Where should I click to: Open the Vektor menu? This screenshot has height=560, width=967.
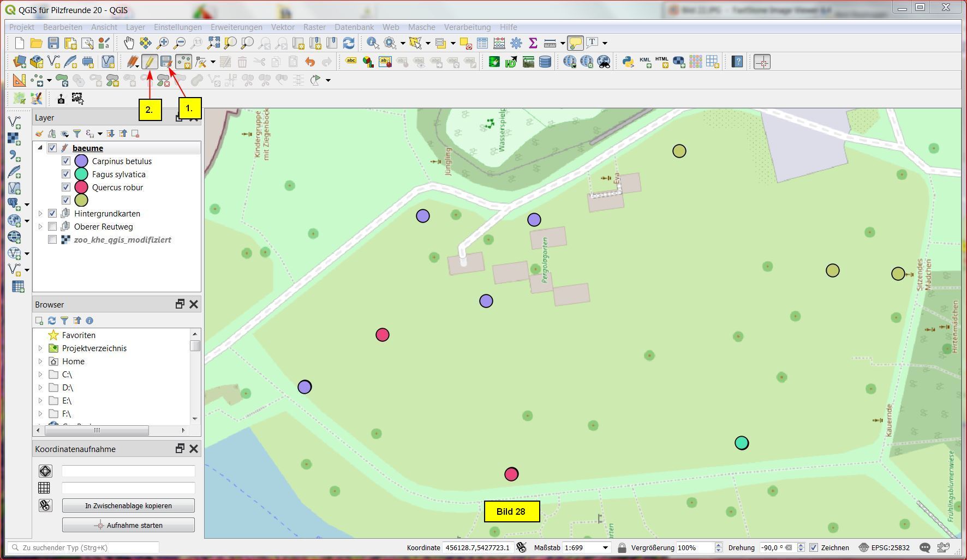point(282,27)
